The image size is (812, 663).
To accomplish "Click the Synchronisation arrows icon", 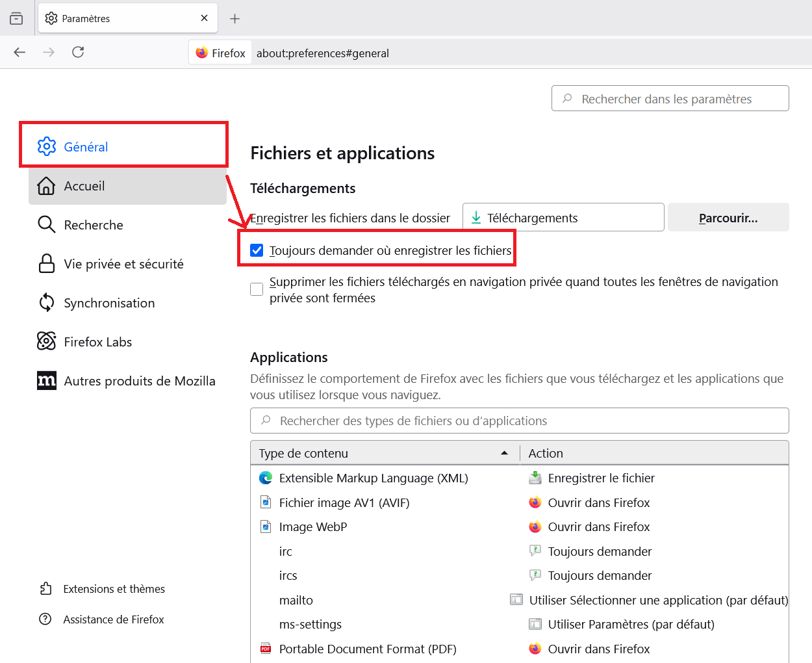I will [47, 302].
